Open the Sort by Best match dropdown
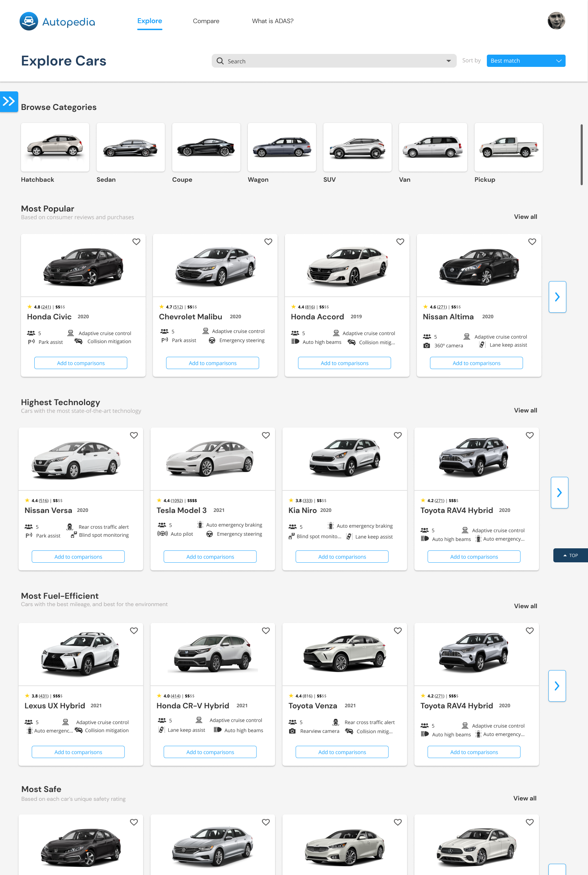Image resolution: width=588 pixels, height=875 pixels. pyautogui.click(x=526, y=61)
